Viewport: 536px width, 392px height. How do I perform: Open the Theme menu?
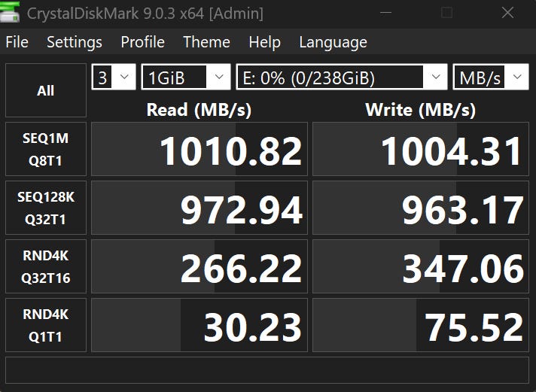pos(206,42)
